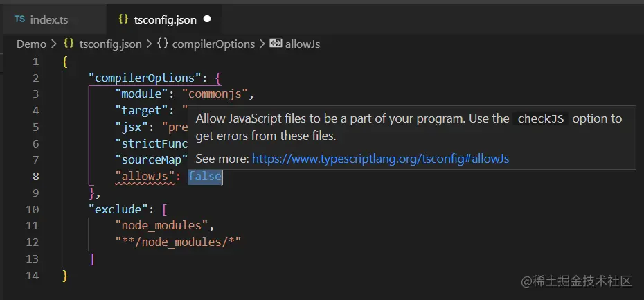This screenshot has width=644, height=300.
Task: Click braces icon before tsconfig.json in breadcrumbs
Action: pos(69,44)
